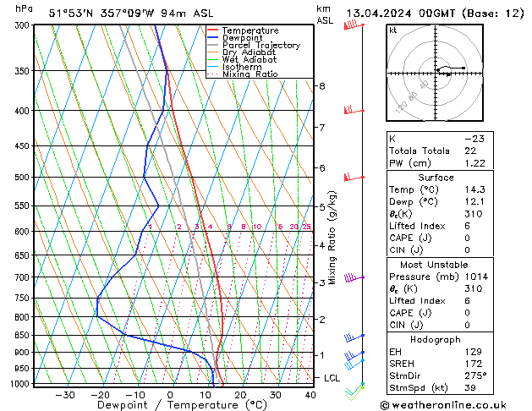
Task: Click the 8 km altitude label
Action: click(x=322, y=86)
